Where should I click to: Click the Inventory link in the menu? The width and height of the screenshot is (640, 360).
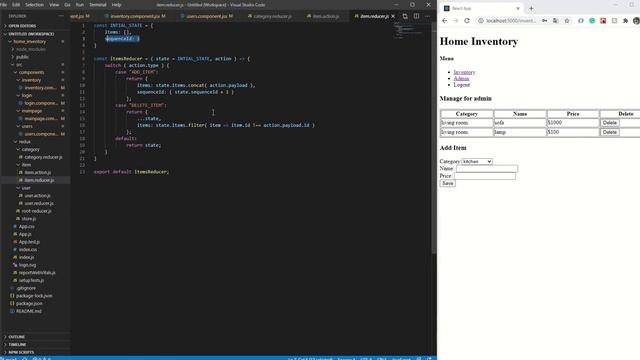pyautogui.click(x=464, y=72)
